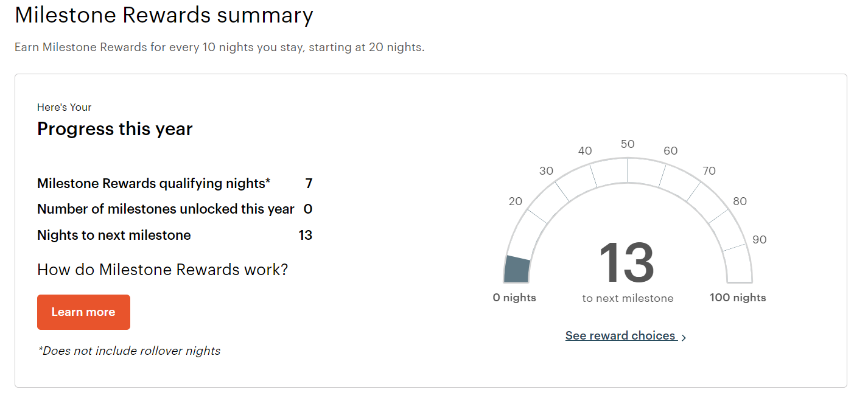Click the Milestone Rewards summary heading
This screenshot has height=395, width=868.
click(x=164, y=15)
